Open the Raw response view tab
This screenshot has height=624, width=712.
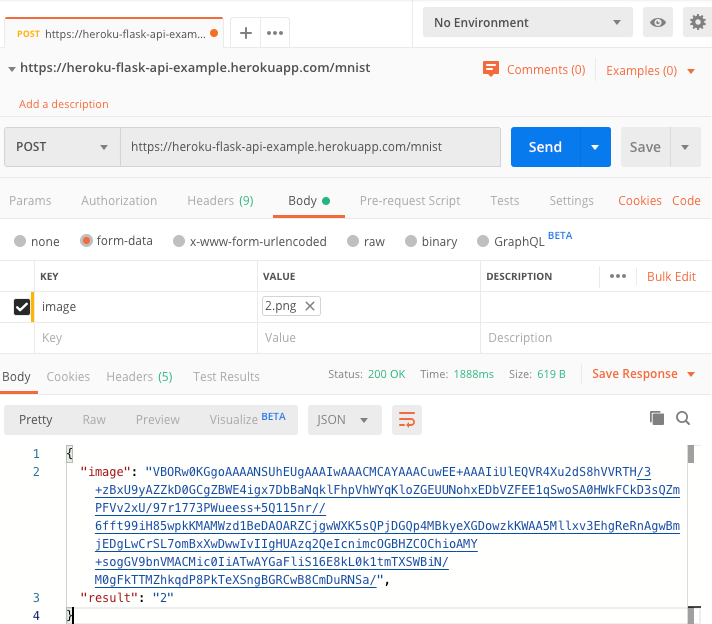pos(94,420)
